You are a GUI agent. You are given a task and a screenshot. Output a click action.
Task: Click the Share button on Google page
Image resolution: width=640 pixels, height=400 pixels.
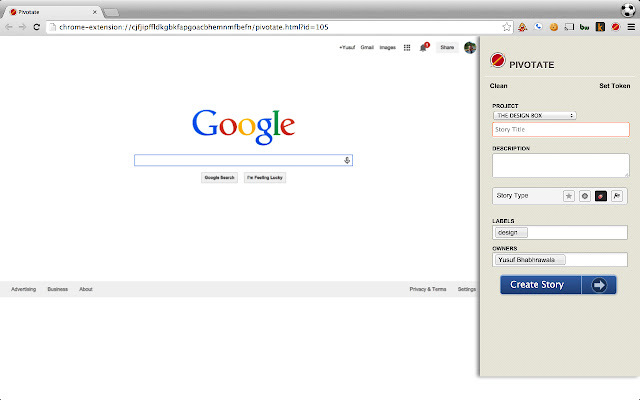pyautogui.click(x=447, y=47)
